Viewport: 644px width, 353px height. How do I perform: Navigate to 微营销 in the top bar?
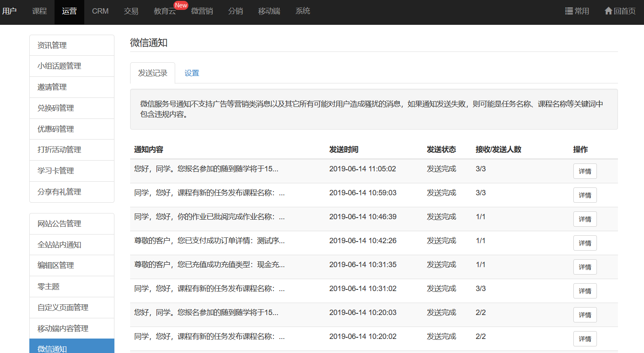point(202,11)
